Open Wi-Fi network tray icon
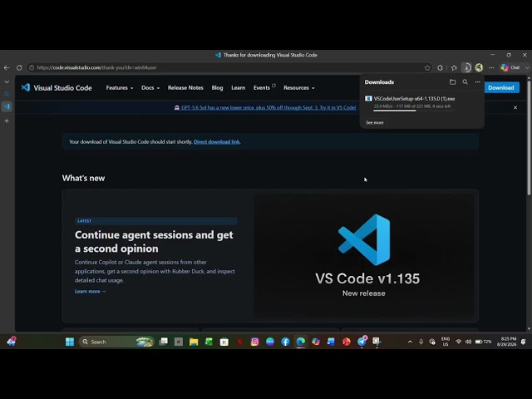The height and width of the screenshot is (399, 532). tap(458, 342)
